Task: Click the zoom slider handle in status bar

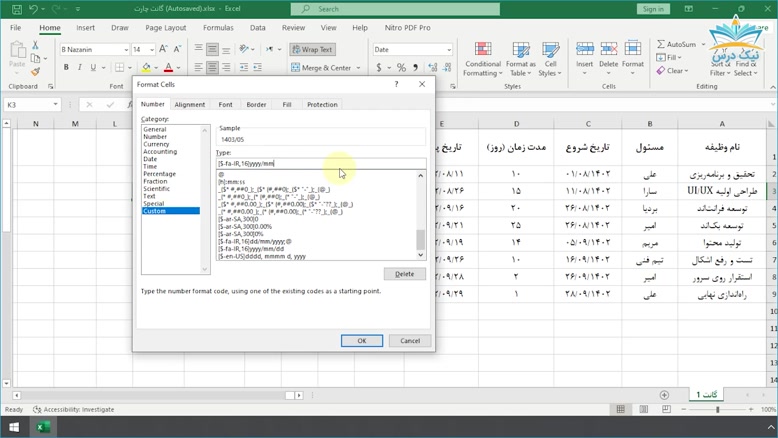Action: point(717,409)
